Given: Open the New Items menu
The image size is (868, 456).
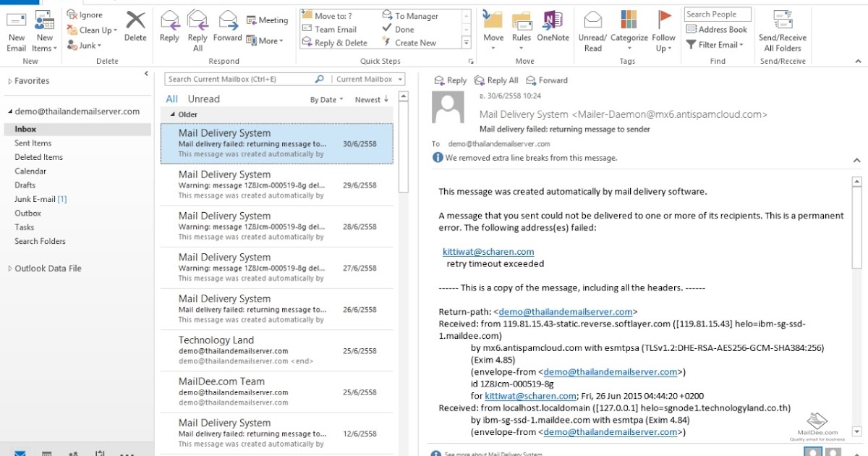Looking at the screenshot, I should [x=44, y=32].
